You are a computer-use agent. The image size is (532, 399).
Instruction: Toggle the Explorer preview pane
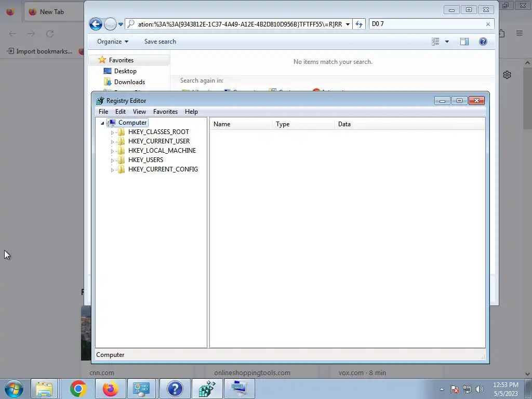coord(464,42)
